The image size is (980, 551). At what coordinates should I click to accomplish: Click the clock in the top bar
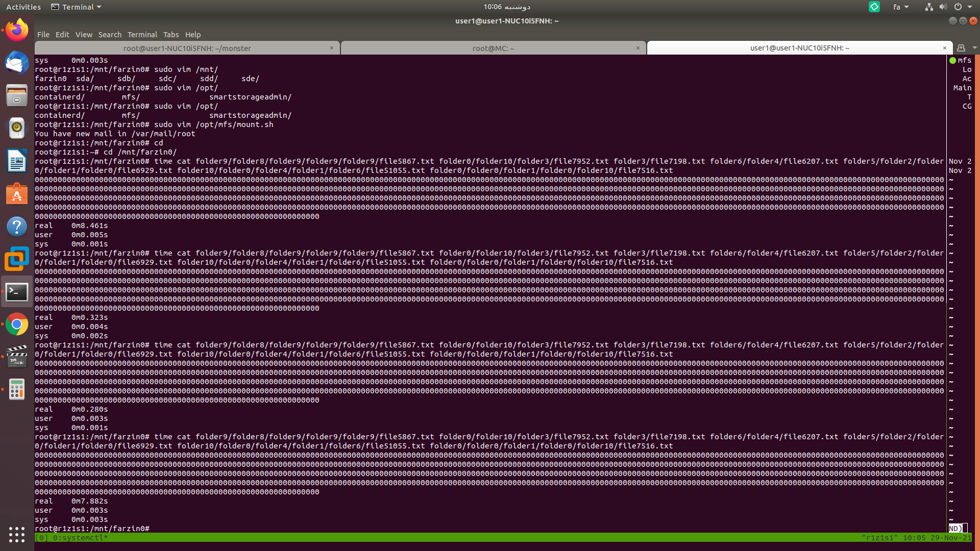click(506, 7)
